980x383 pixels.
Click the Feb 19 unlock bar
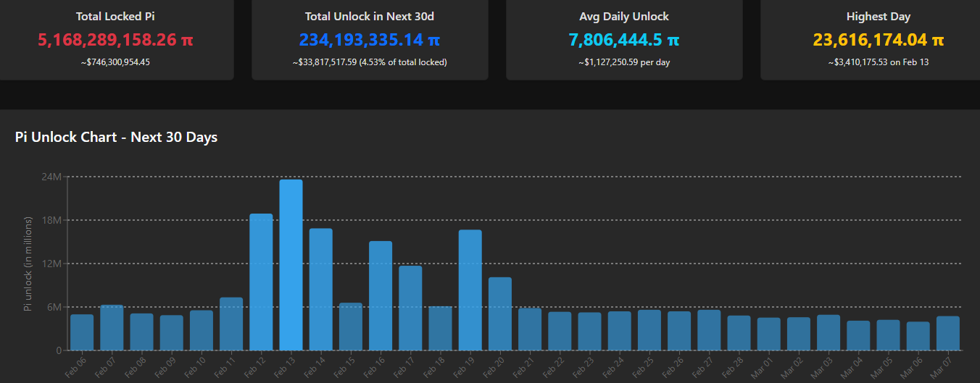(470, 290)
